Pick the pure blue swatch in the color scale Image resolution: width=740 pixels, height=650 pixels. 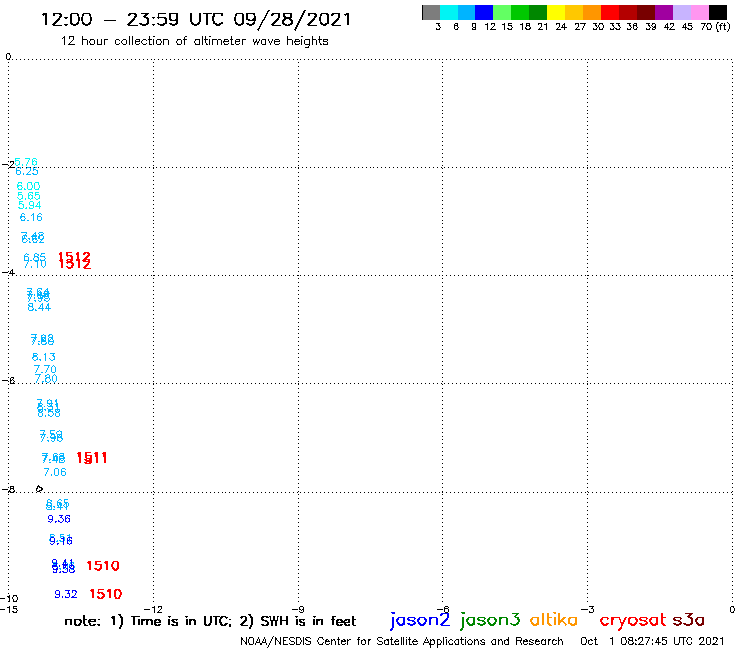coord(484,12)
